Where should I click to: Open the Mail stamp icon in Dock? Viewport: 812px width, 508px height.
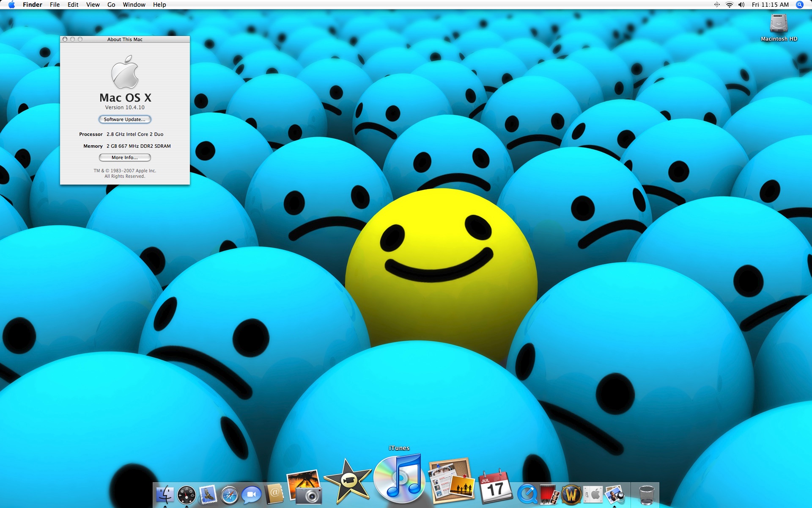[x=208, y=494]
